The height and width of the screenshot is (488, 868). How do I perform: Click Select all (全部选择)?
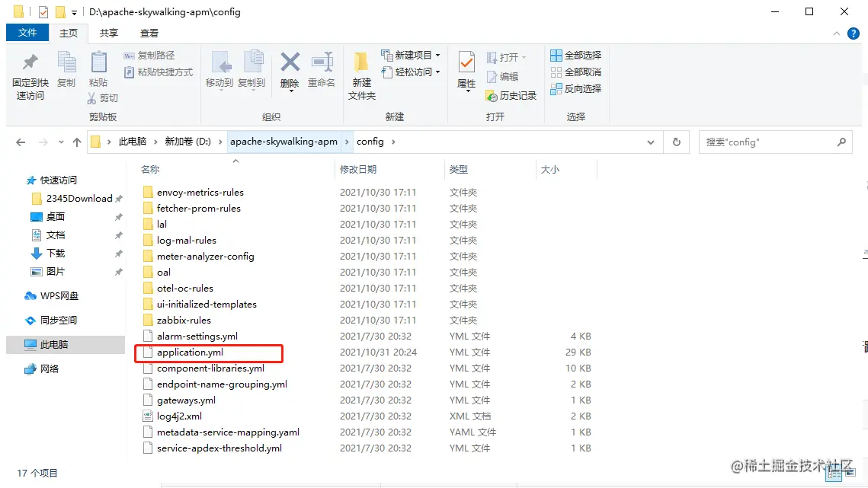575,56
